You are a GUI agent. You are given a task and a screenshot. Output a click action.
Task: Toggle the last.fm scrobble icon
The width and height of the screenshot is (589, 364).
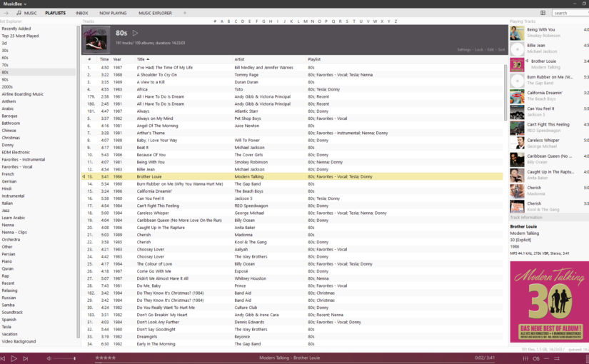536,358
